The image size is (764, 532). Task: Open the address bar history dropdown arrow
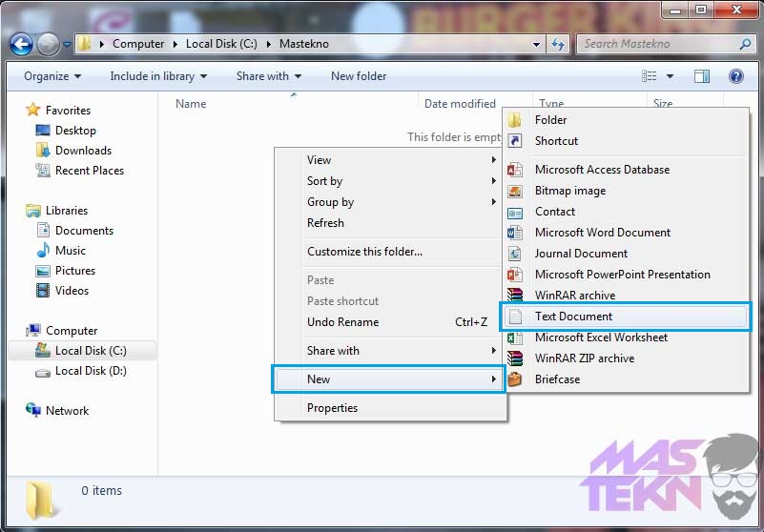536,44
